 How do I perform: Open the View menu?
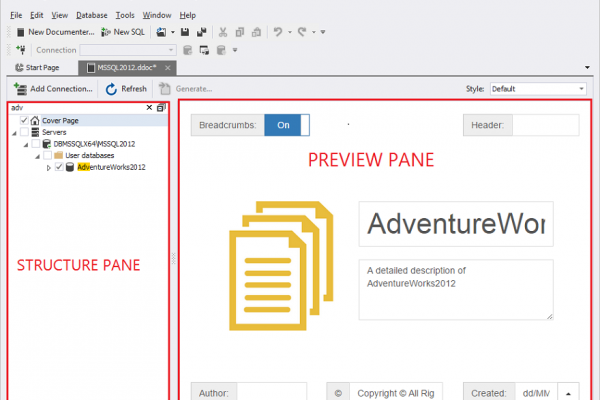point(59,15)
